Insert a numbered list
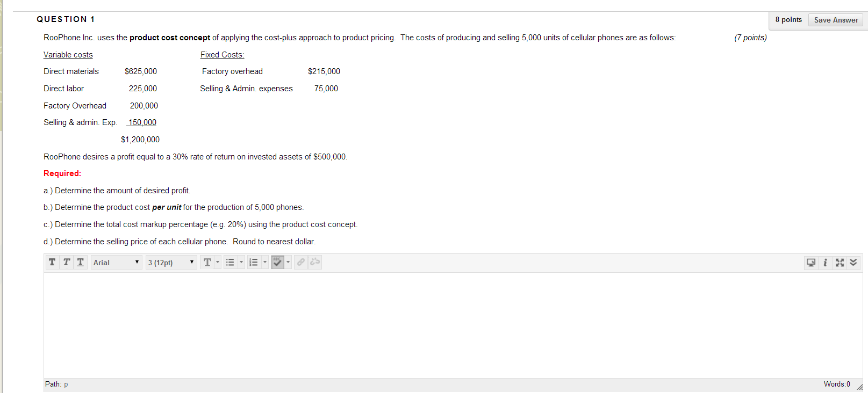Viewport: 868px width, 393px height. coord(254,262)
